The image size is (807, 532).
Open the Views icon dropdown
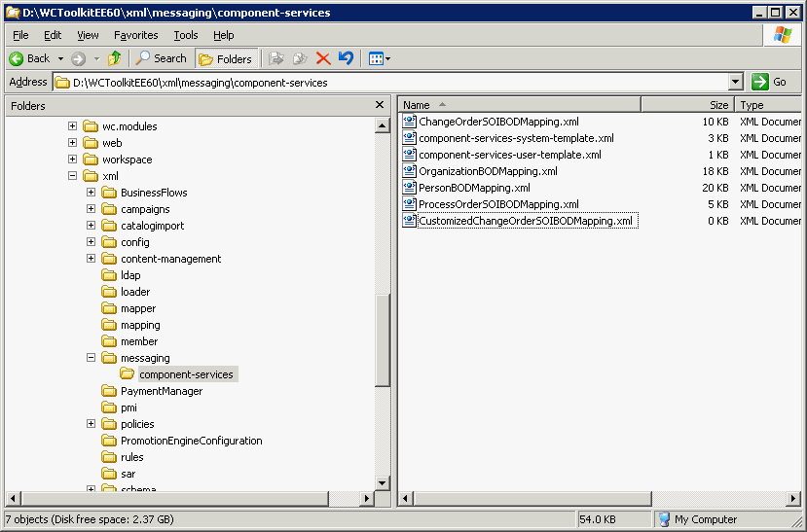tap(380, 58)
